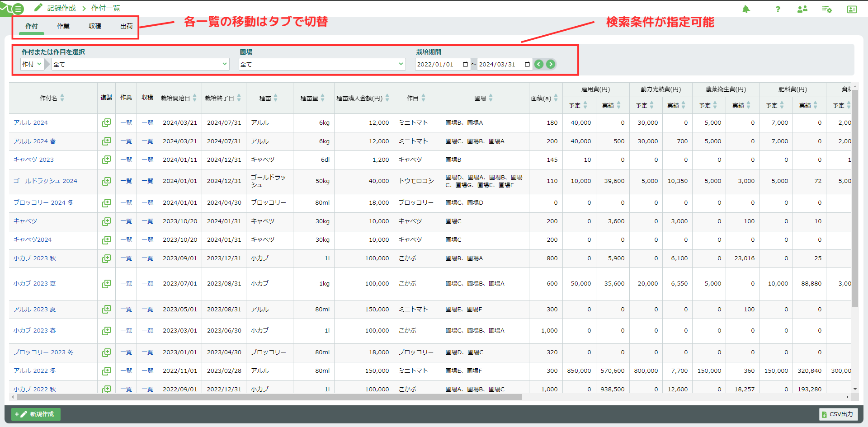The height and width of the screenshot is (427, 868).
Task: Open help question mark icon
Action: click(x=778, y=9)
